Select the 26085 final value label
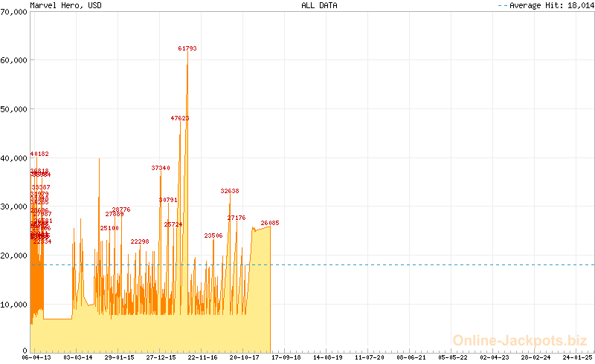Viewport: 595px width, 364px height. [270, 223]
